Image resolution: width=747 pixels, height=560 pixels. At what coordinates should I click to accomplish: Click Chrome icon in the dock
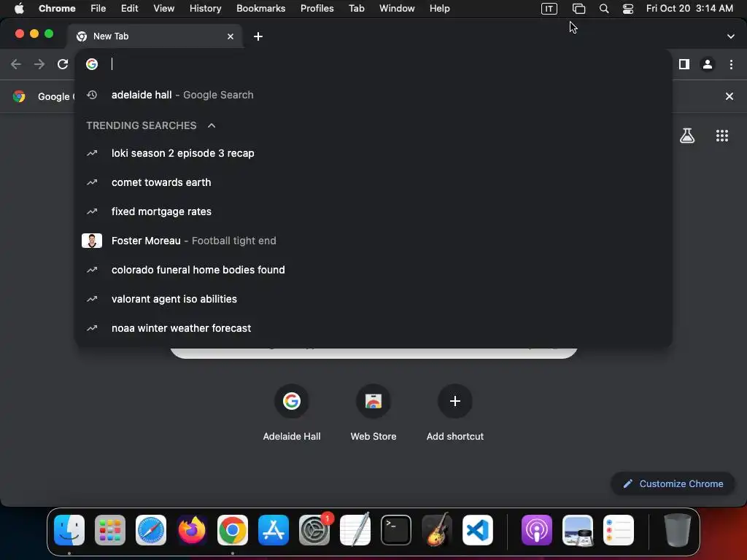click(233, 530)
